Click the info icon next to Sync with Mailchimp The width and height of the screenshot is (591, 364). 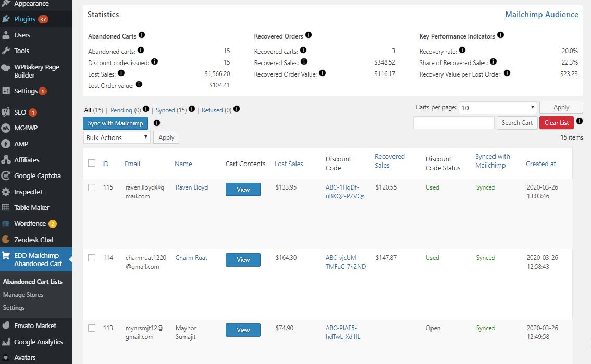pyautogui.click(x=157, y=123)
